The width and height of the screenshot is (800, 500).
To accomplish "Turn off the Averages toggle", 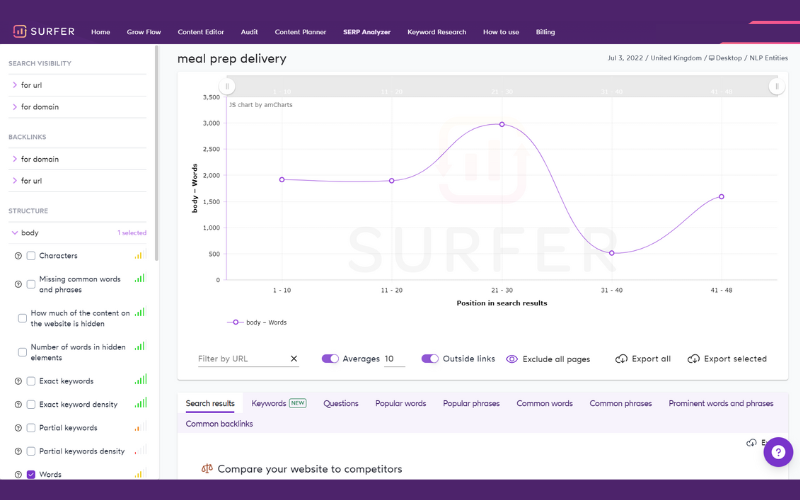I will point(330,359).
